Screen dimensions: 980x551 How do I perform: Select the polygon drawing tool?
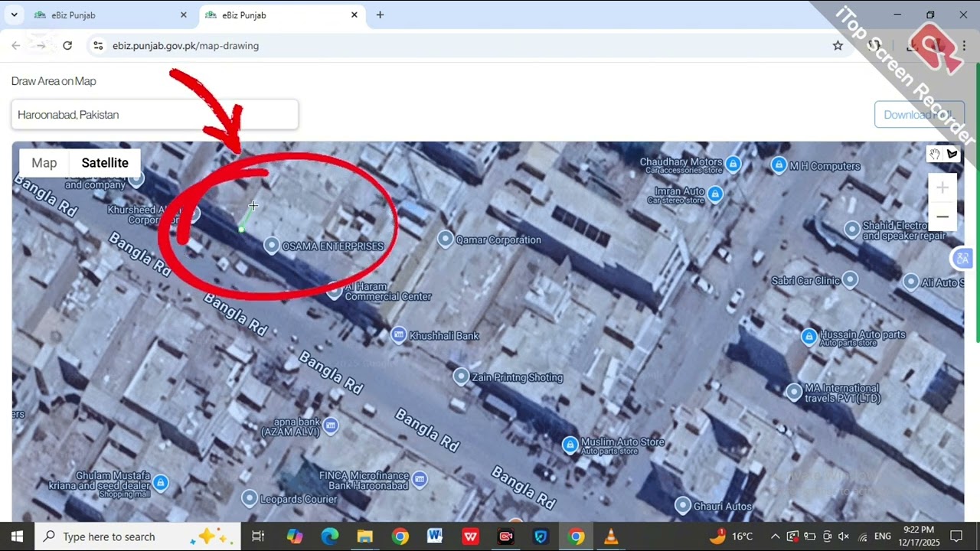click(x=952, y=154)
